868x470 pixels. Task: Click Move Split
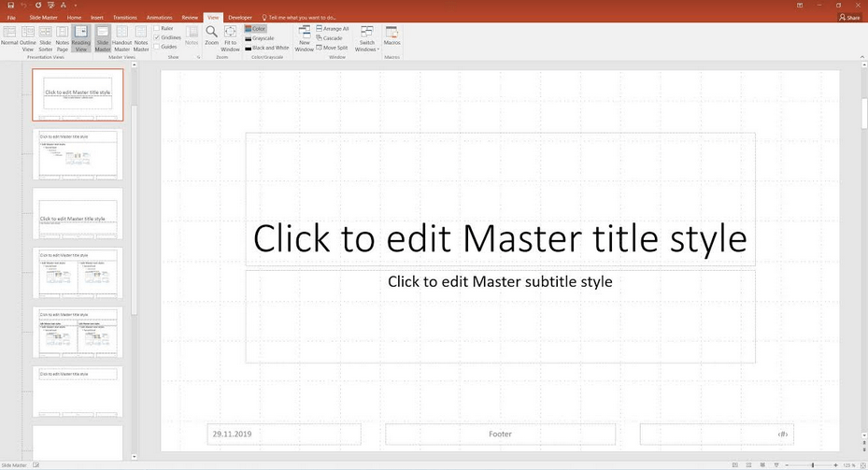332,48
